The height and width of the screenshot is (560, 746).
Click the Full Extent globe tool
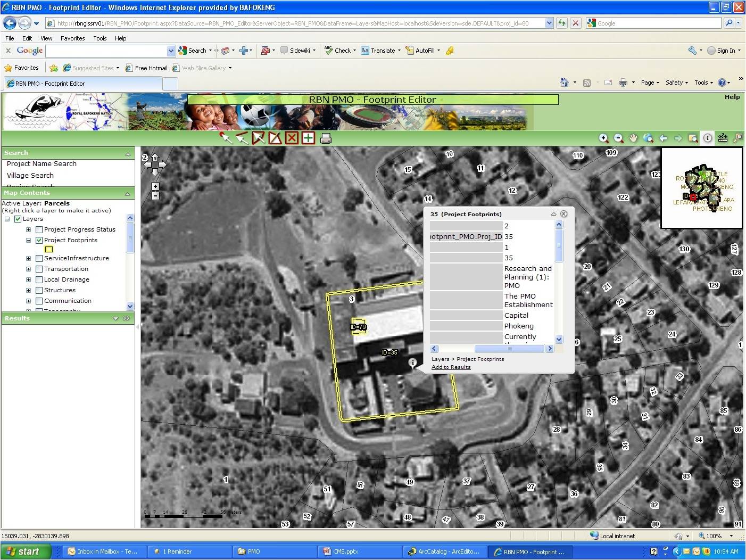pyautogui.click(x=648, y=138)
